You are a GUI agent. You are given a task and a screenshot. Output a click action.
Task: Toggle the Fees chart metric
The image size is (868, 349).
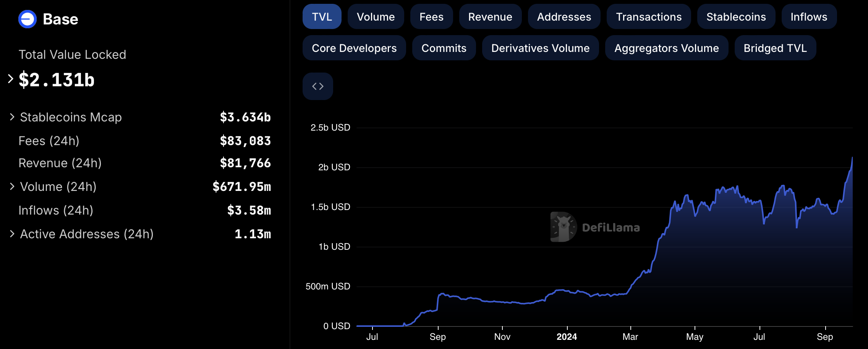tap(432, 17)
